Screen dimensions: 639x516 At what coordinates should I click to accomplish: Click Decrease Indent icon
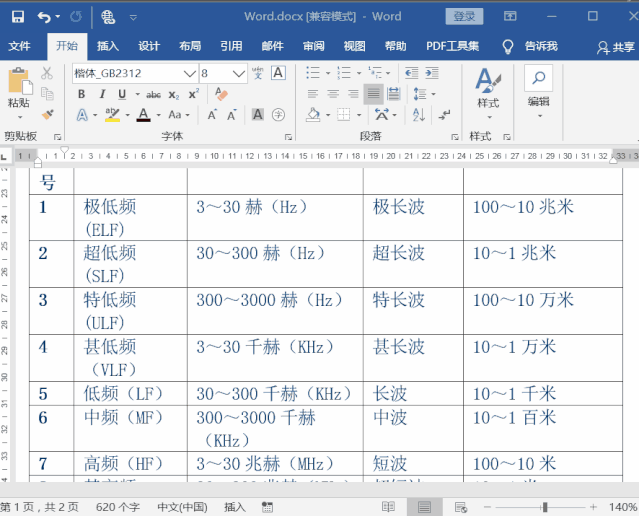coord(412,73)
